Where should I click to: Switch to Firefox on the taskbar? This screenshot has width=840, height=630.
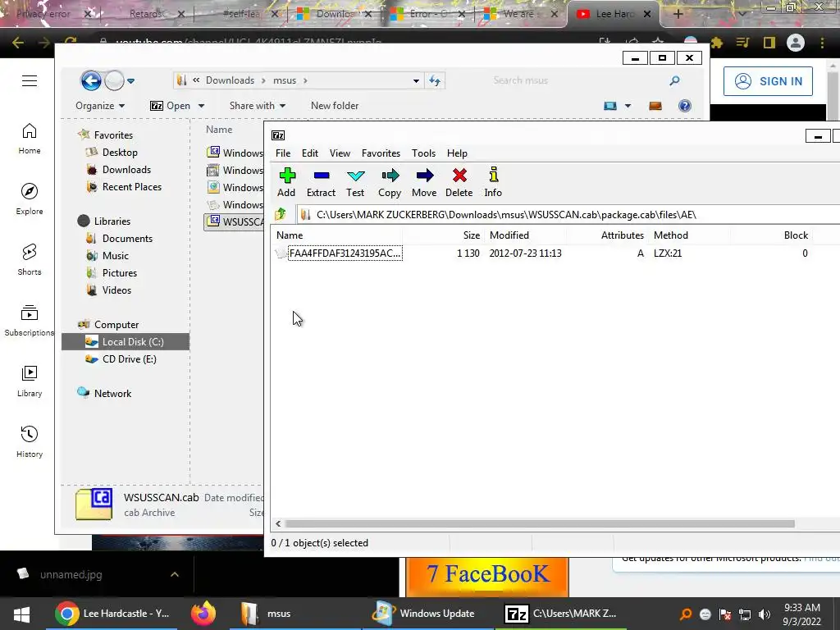pos(203,614)
